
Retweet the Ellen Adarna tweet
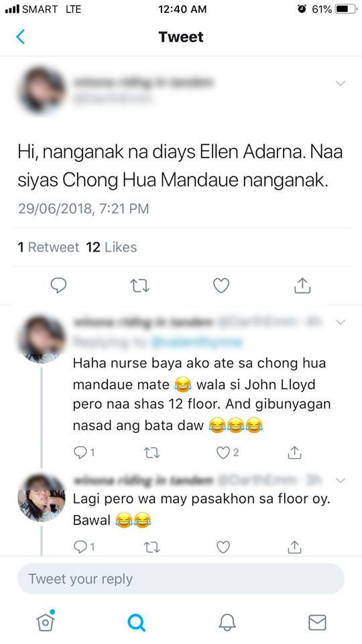(139, 286)
